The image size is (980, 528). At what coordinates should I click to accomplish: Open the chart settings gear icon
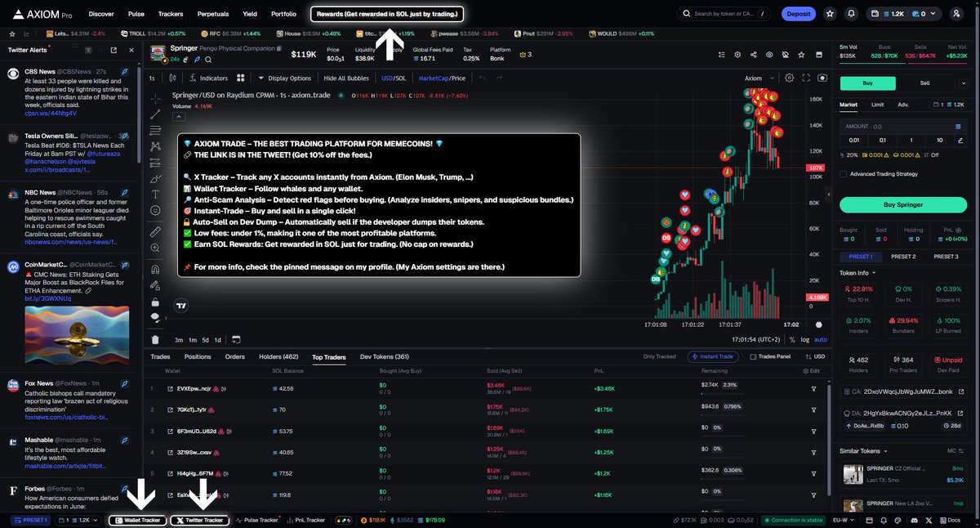coord(789,78)
